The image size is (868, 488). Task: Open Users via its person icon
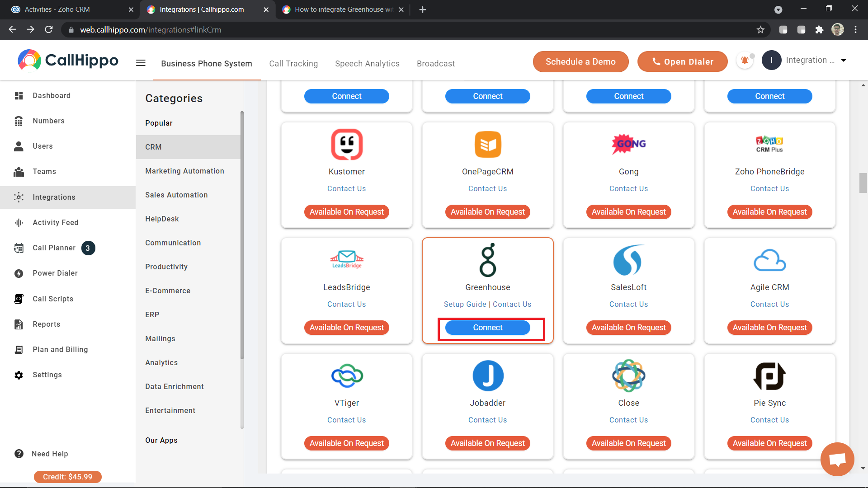coord(19,146)
